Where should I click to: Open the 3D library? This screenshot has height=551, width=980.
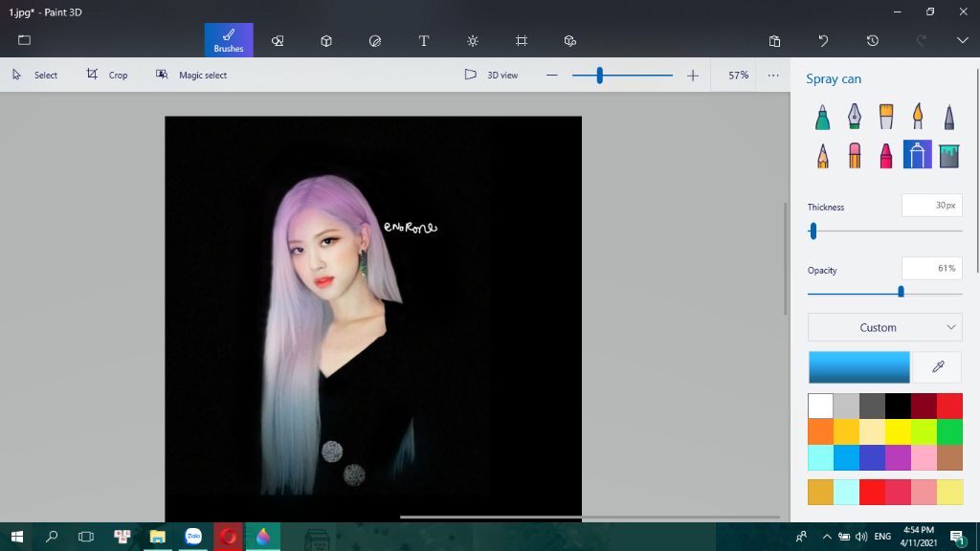(570, 40)
